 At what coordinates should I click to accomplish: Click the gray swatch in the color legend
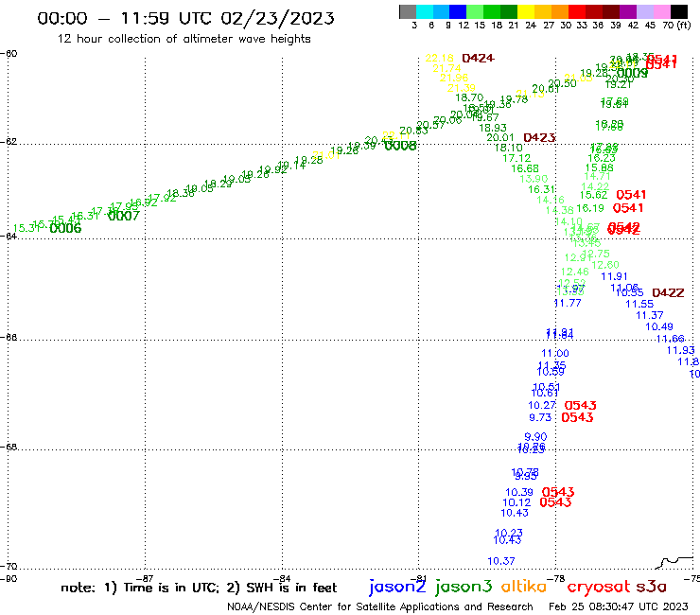408,11
